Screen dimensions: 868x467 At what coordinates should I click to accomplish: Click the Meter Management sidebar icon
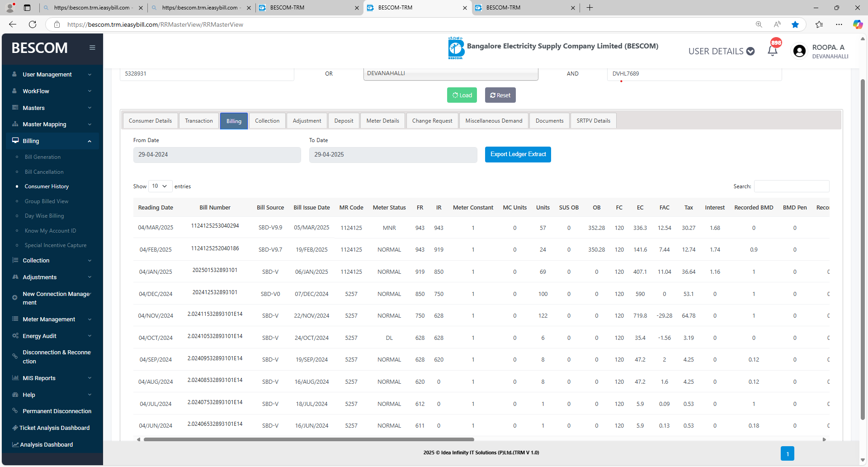click(x=15, y=319)
